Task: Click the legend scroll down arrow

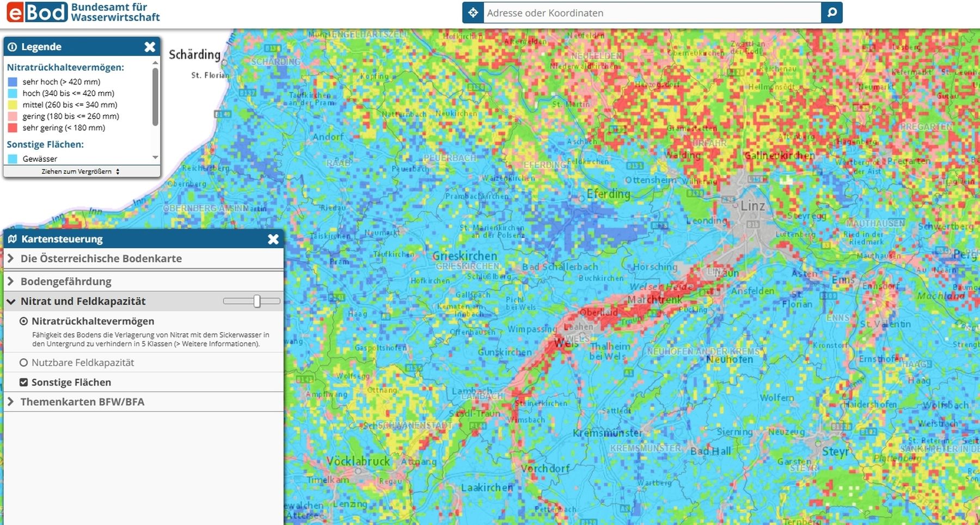Action: pyautogui.click(x=155, y=158)
